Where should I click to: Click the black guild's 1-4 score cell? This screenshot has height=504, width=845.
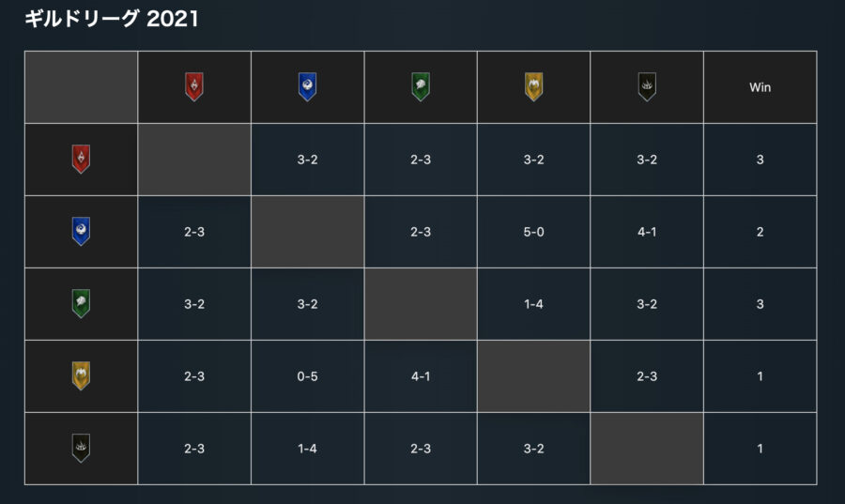307,448
